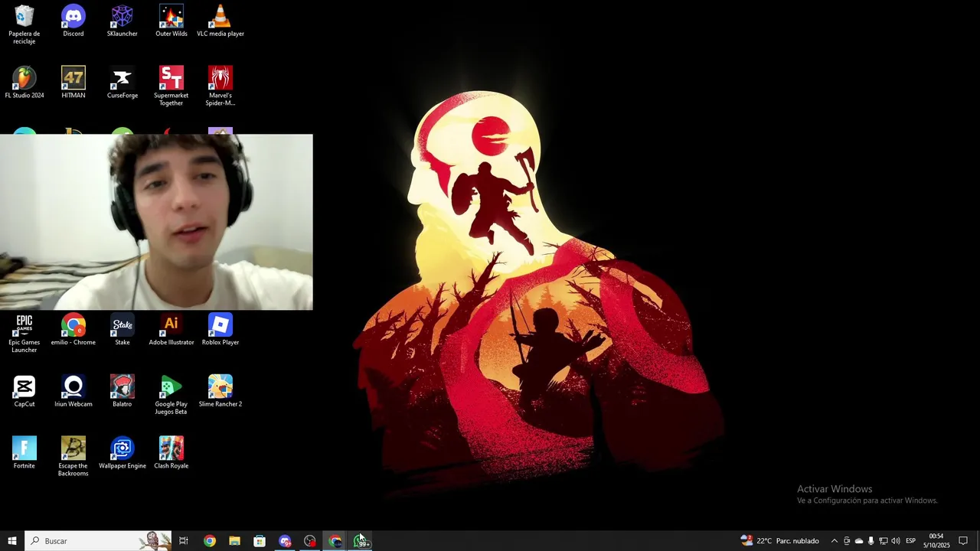The image size is (980, 551).
Task: Click the Iriun Webcam shortcut
Action: pos(73,391)
